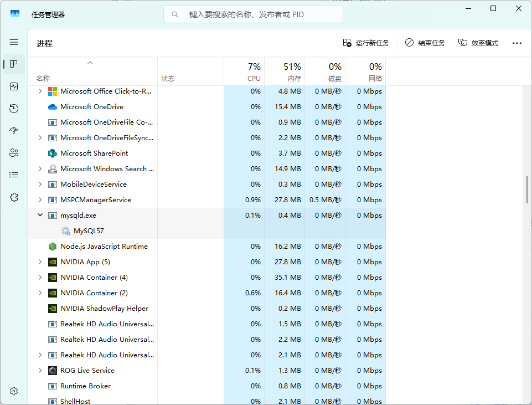Open the Startup apps sidebar icon
Image resolution: width=532 pixels, height=405 pixels.
(14, 130)
